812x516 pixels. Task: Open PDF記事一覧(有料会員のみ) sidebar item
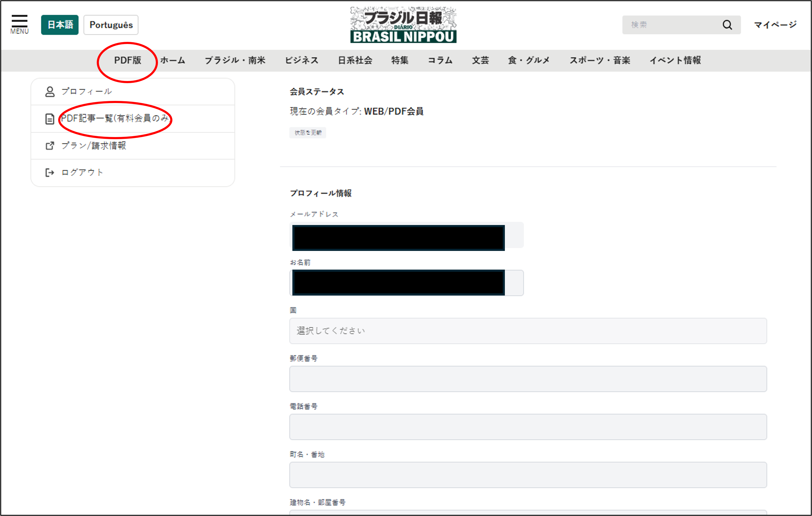coord(133,119)
